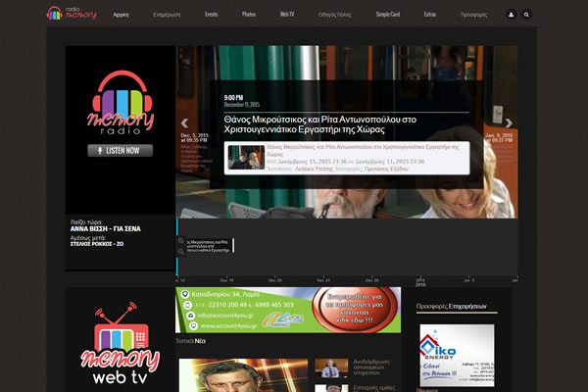Open the Ενημέρωση menu
The image size is (588, 392).
[x=167, y=15]
